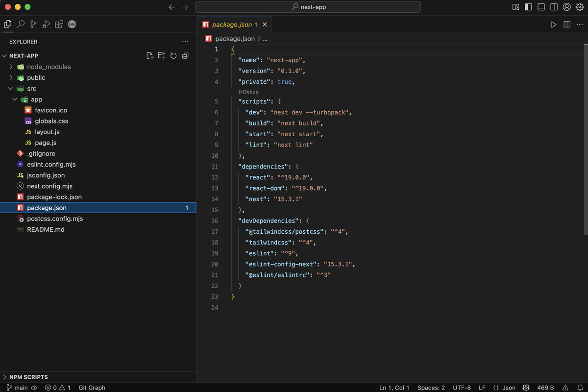Open the Customize Layout icon
Screen dimensions: 588x392
click(x=515, y=7)
